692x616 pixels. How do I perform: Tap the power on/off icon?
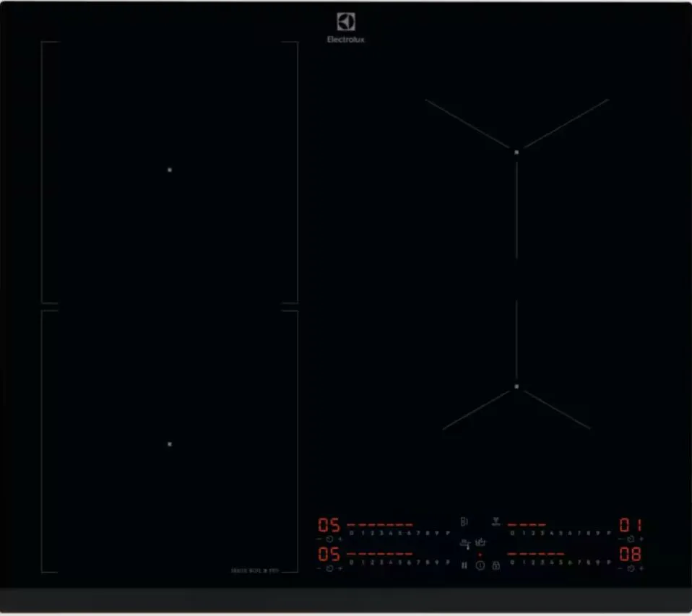coord(480,565)
